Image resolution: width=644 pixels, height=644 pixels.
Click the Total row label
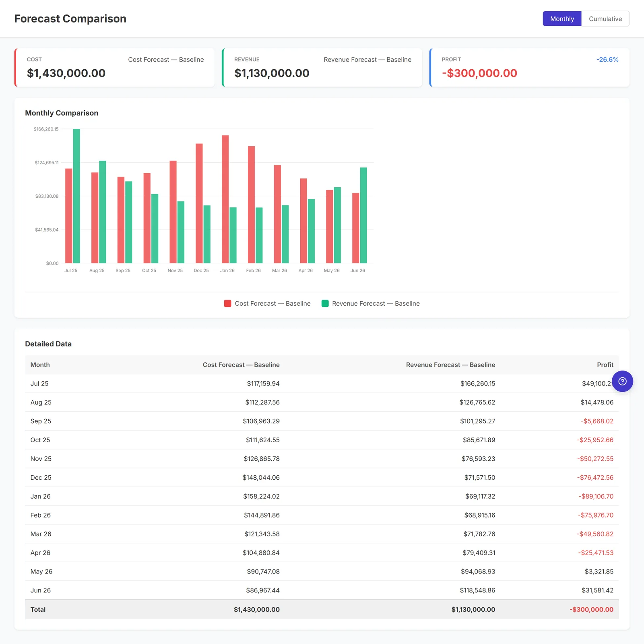pyautogui.click(x=38, y=609)
